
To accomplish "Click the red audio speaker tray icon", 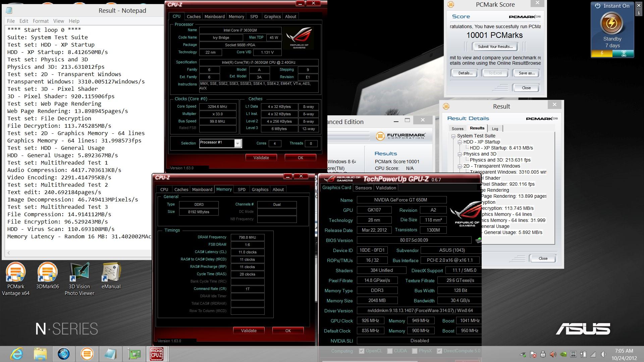I will pos(553,354).
